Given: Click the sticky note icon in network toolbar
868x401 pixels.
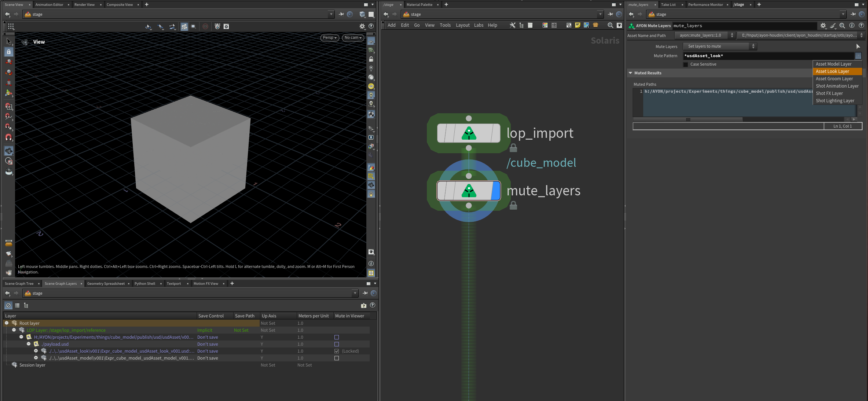Looking at the screenshot, I should (578, 25).
